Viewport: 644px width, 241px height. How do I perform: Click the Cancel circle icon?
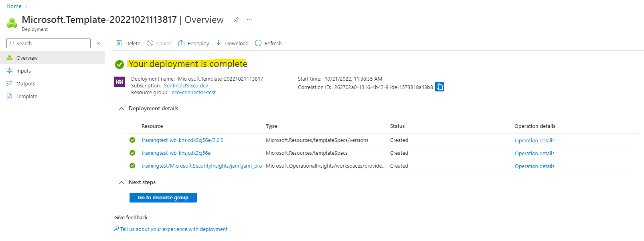[150, 43]
